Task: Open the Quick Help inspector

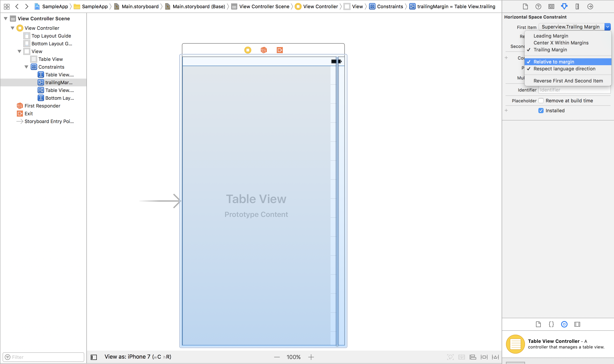Action: pyautogui.click(x=538, y=6)
